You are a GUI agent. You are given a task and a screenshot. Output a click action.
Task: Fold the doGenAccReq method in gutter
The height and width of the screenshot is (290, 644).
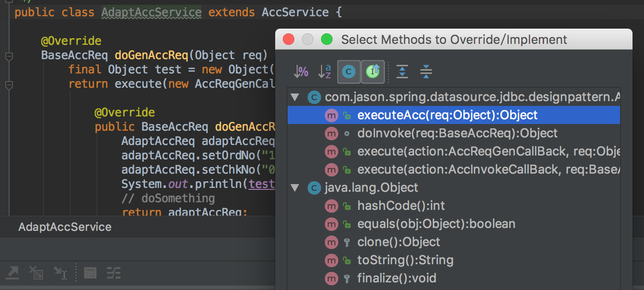point(8,57)
